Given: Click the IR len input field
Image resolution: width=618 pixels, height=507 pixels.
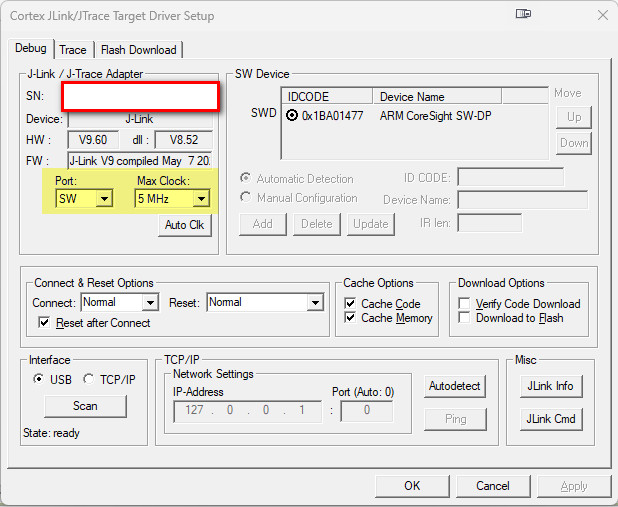Looking at the screenshot, I should (x=490, y=223).
